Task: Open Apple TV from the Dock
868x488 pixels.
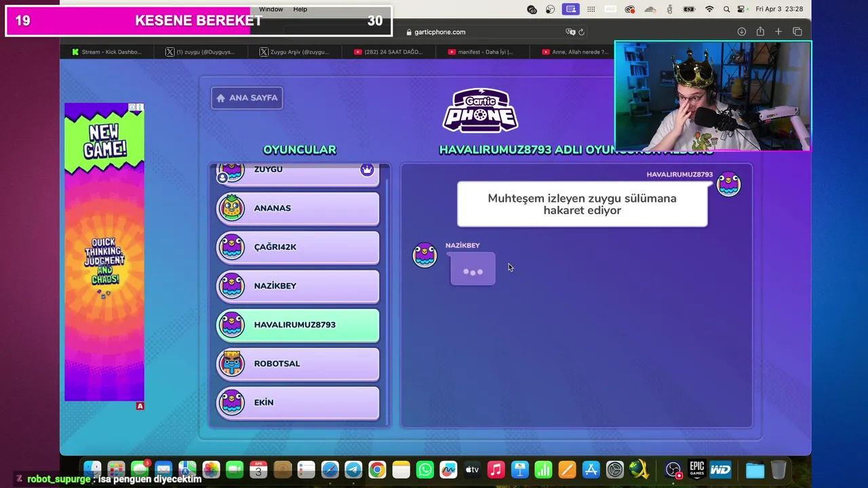Action: pyautogui.click(x=472, y=469)
